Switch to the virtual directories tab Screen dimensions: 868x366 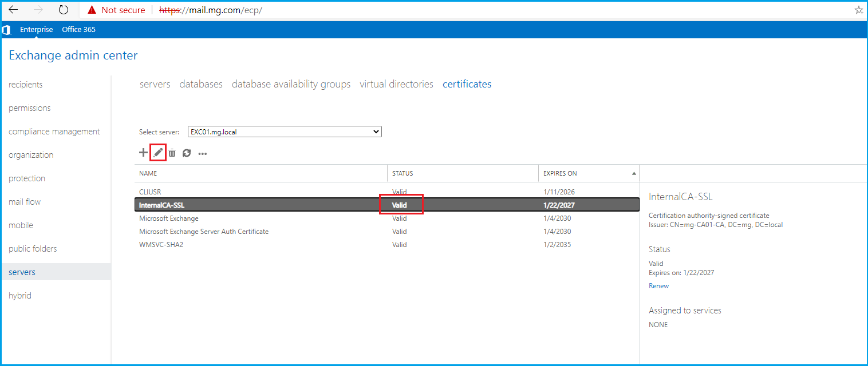click(396, 84)
